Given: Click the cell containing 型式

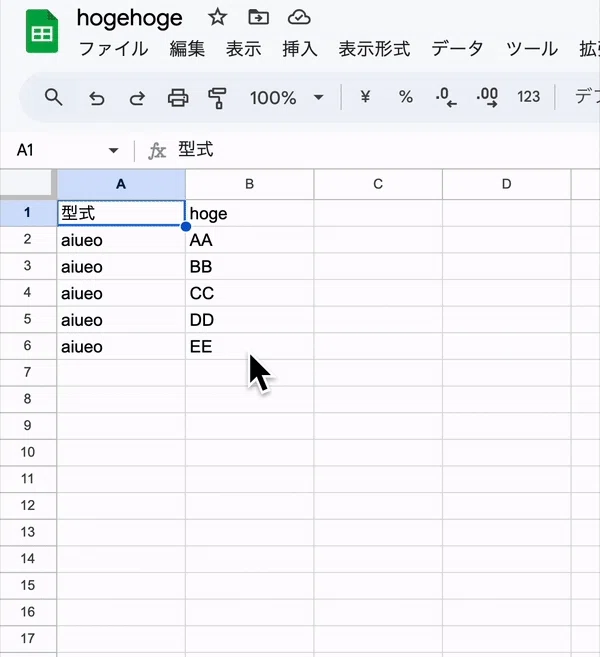Looking at the screenshot, I should pyautogui.click(x=121, y=213).
